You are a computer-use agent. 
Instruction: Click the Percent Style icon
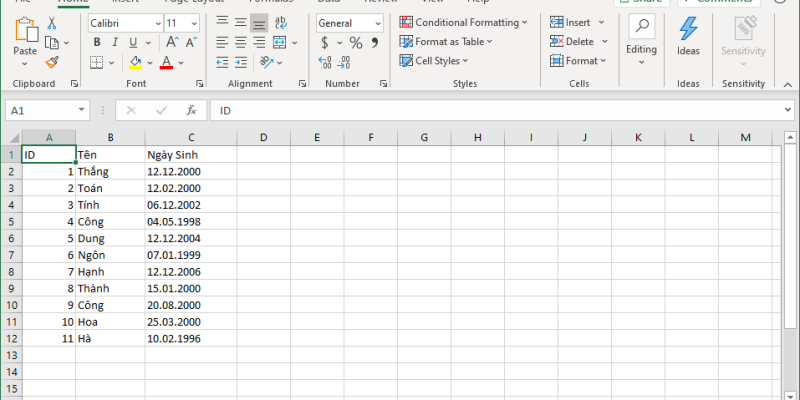pos(356,43)
